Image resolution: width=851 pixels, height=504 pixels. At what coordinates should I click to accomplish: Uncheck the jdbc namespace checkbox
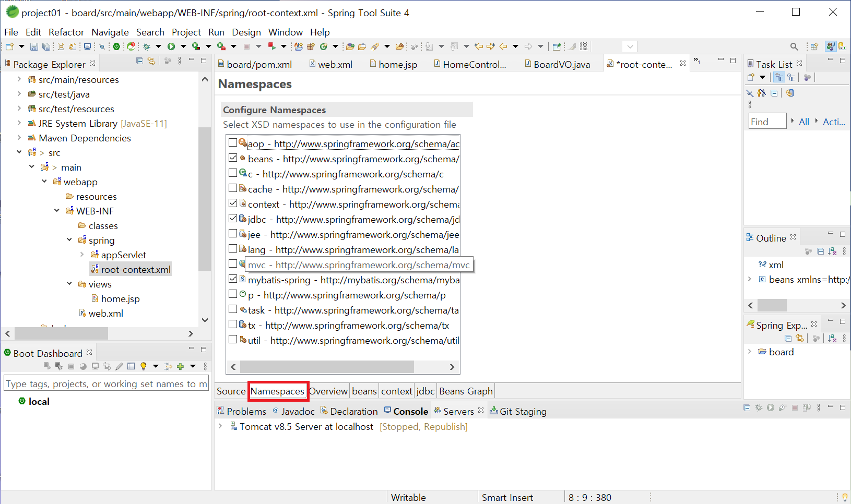click(233, 218)
